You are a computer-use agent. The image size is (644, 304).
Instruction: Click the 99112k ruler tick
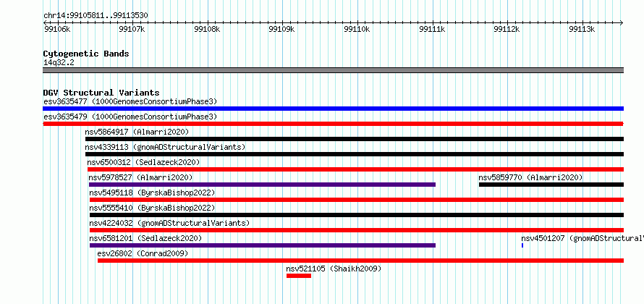507,29
